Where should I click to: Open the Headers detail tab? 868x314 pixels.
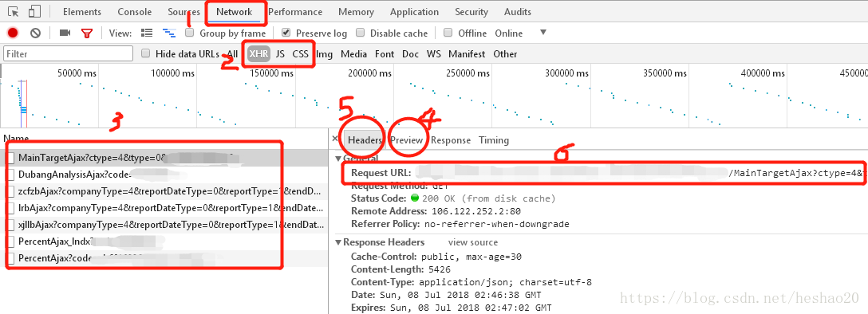[365, 139]
